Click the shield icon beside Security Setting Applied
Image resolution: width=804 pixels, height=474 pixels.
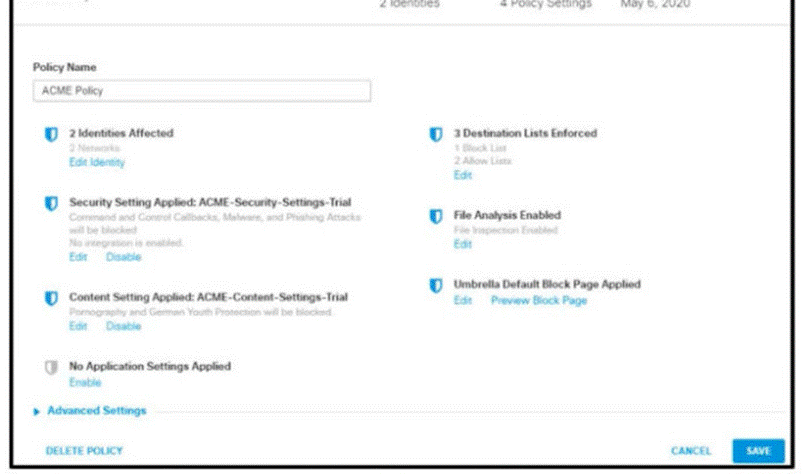click(51, 204)
